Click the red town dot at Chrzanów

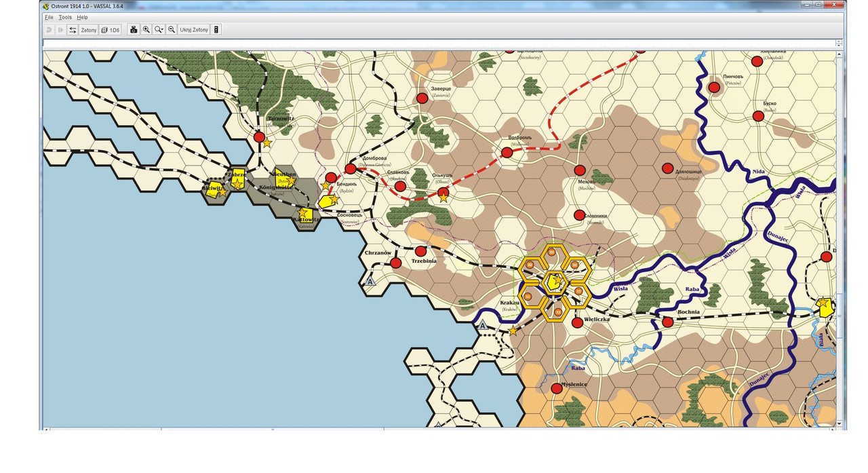[x=396, y=263]
